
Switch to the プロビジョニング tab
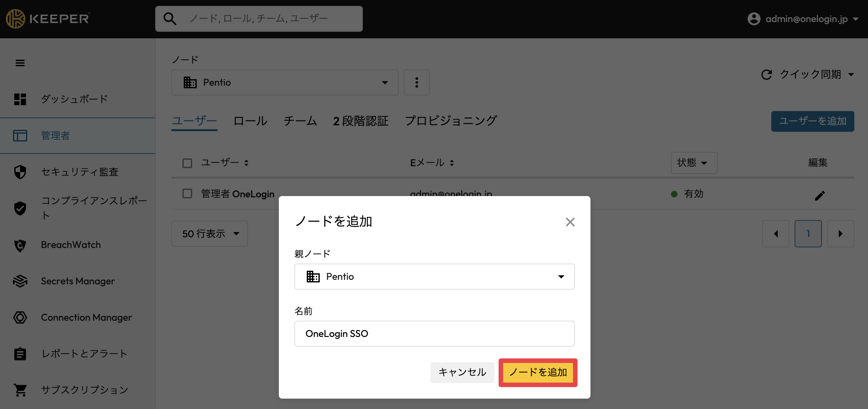[451, 121]
